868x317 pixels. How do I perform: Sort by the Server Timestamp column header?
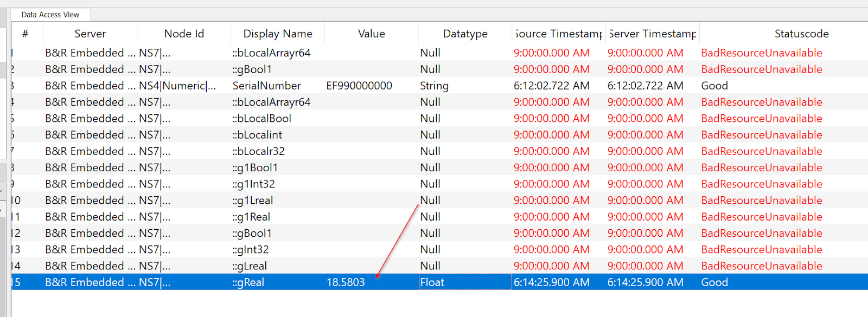point(653,34)
